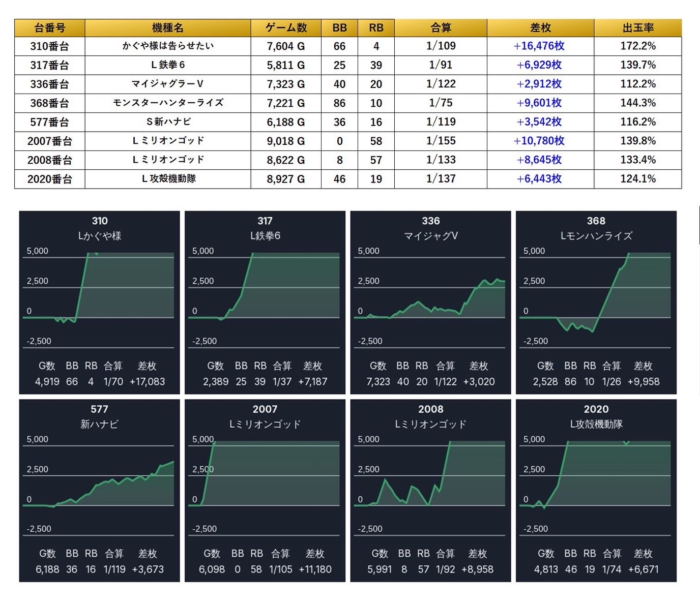Open the 2008 Lミリオンゴッド slump graph
Screen dimensions: 700x605
pyautogui.click(x=430, y=491)
